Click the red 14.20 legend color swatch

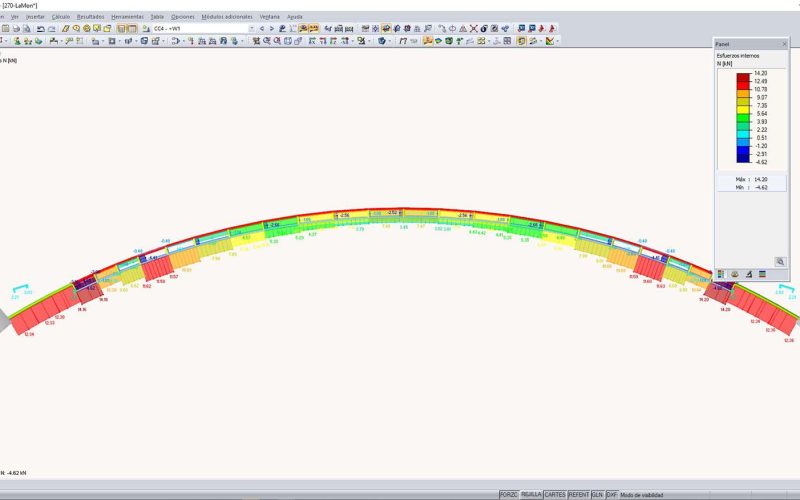pos(743,77)
